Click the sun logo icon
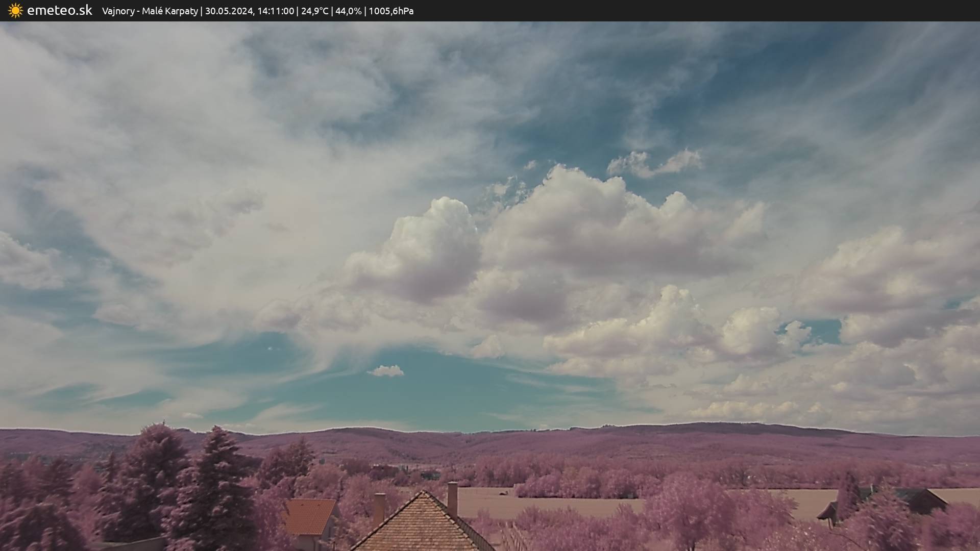 pos(15,11)
